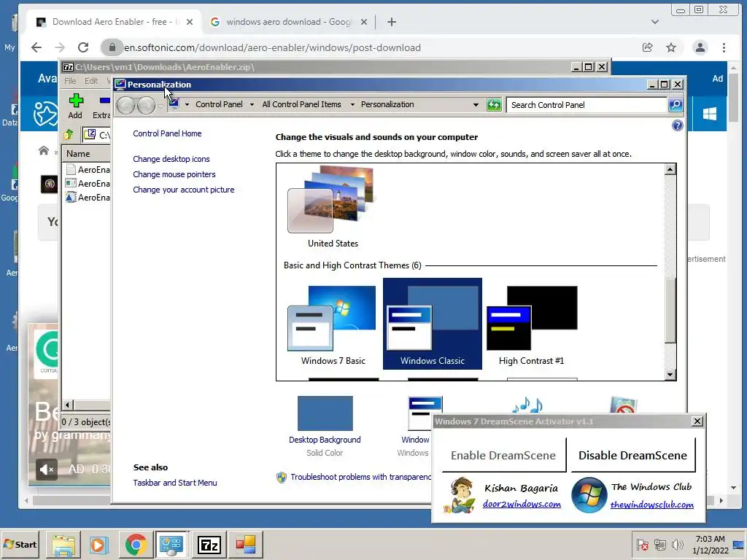Open door2windows.com link

click(522, 504)
